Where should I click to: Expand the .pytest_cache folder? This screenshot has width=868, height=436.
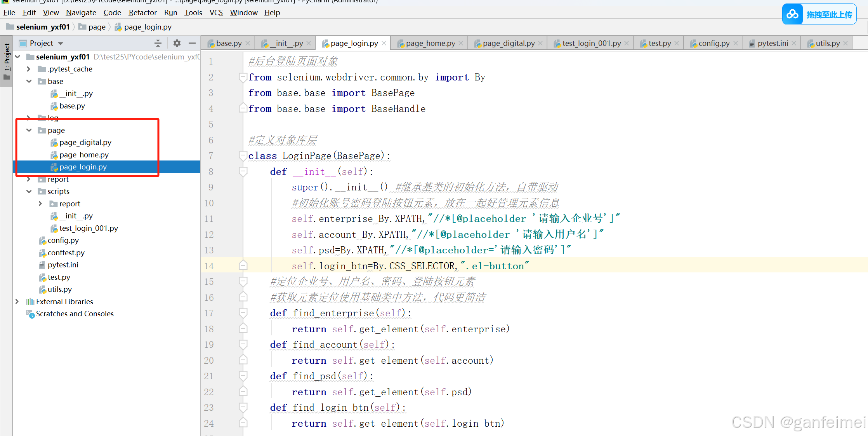point(29,69)
